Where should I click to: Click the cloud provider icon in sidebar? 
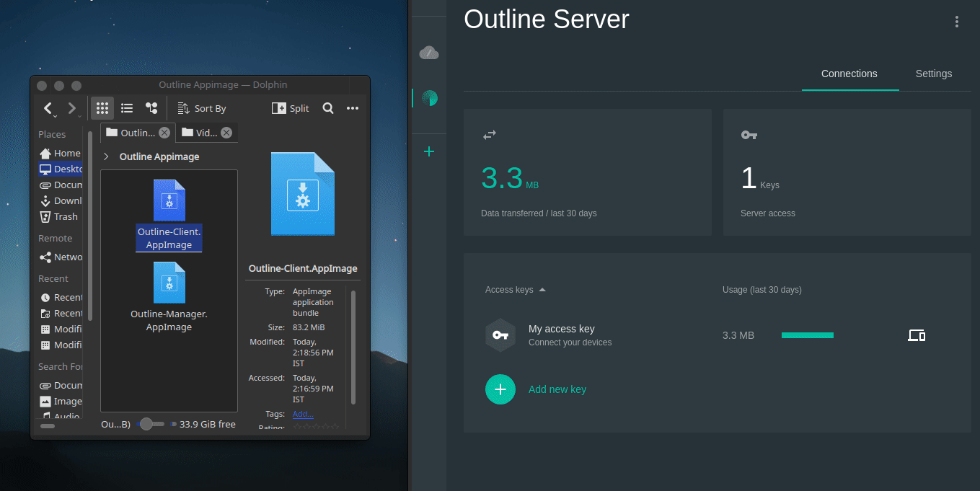(428, 52)
